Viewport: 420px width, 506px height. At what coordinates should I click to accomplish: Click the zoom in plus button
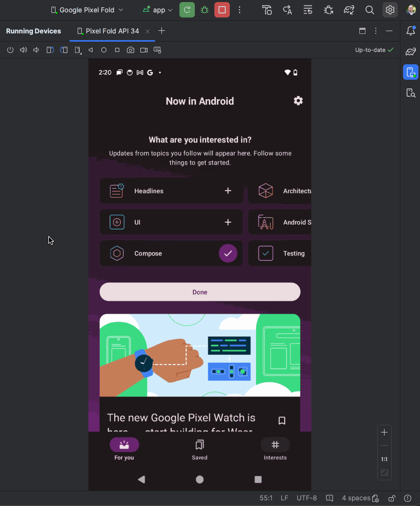(x=384, y=432)
